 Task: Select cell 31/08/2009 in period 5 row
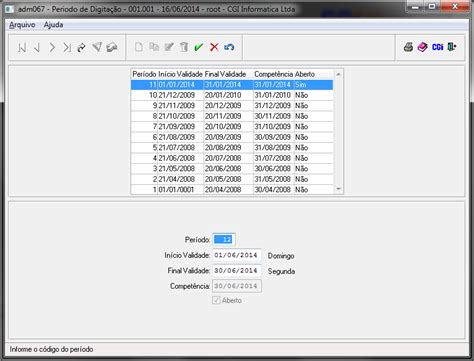(x=273, y=148)
